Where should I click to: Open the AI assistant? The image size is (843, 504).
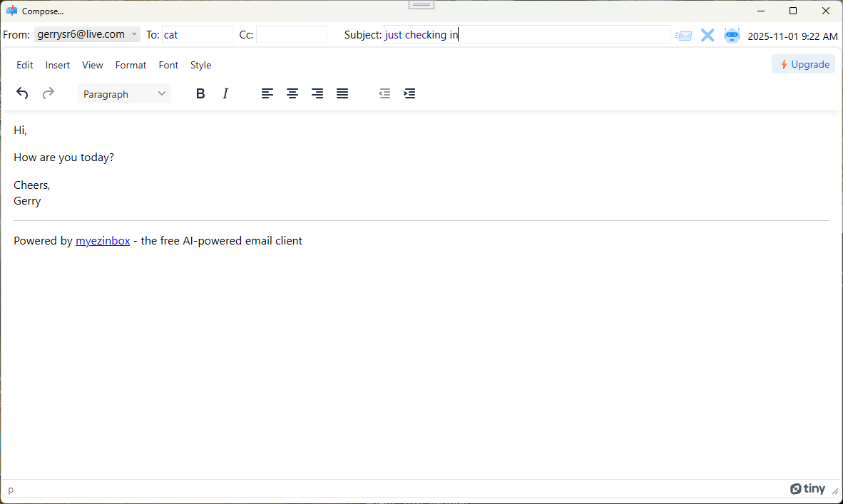pos(732,34)
